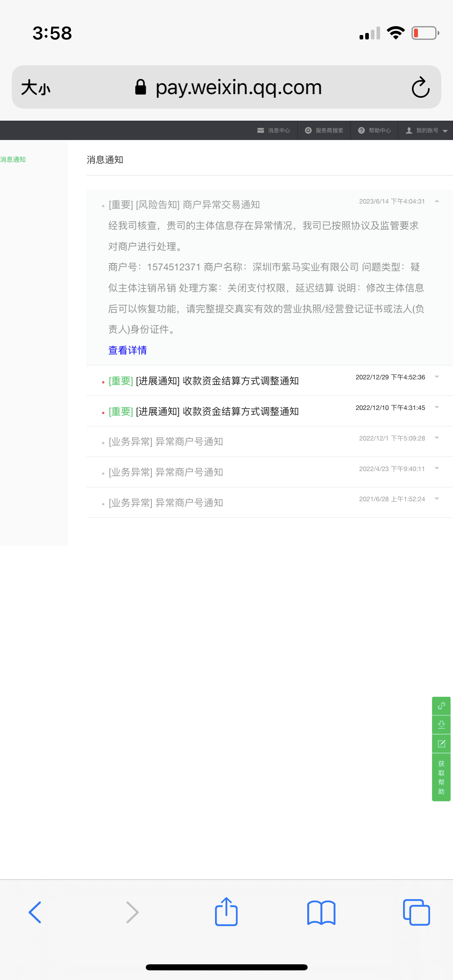Expand the 2022/12/10 收款资金结算方式调整通知 arrow
Screen dimensions: 453x980
pos(437,408)
